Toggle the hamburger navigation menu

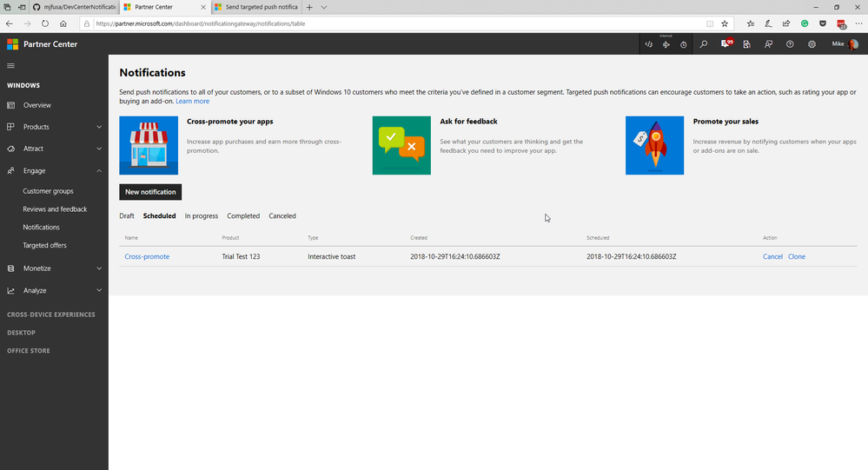[10, 66]
